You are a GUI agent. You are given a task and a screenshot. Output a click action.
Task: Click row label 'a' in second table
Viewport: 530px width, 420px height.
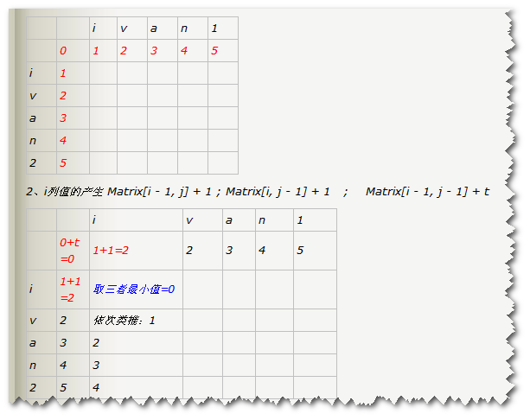[x=33, y=343]
